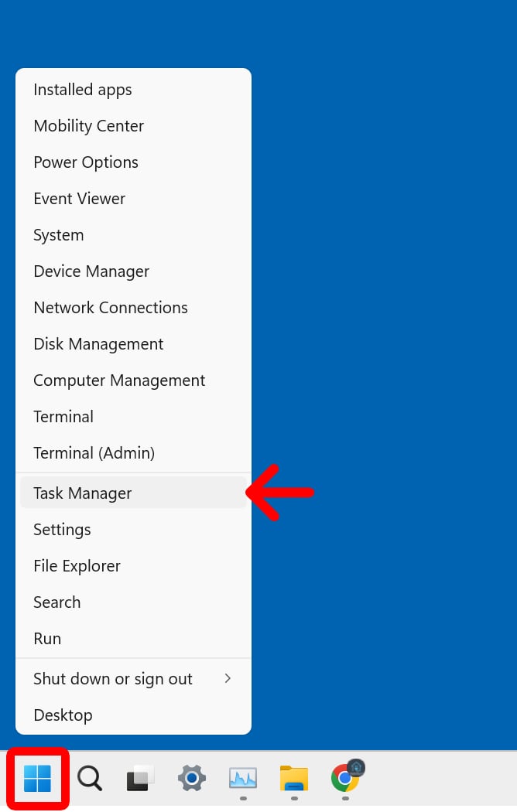Open Terminal (Admin) menu entry
The image size is (517, 812).
(x=94, y=453)
